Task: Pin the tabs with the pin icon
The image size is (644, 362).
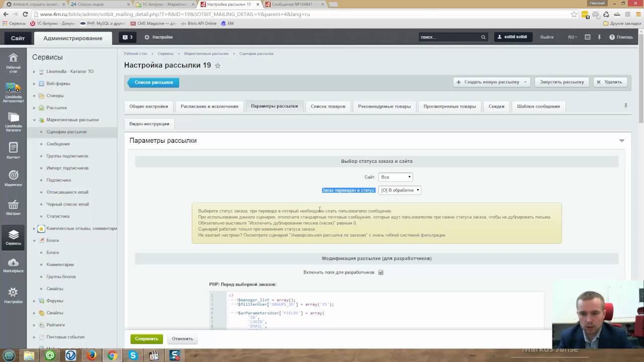Action: 625,106
